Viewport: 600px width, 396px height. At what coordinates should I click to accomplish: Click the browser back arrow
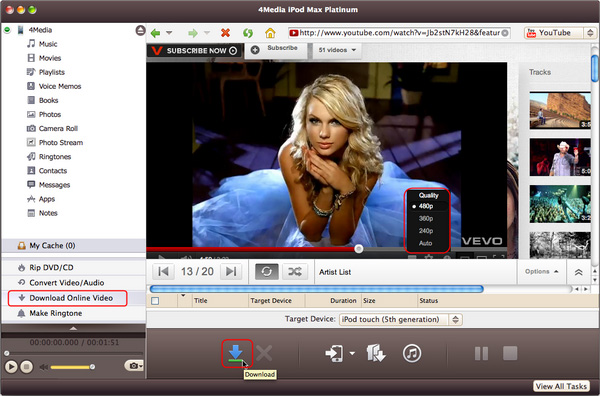point(155,33)
